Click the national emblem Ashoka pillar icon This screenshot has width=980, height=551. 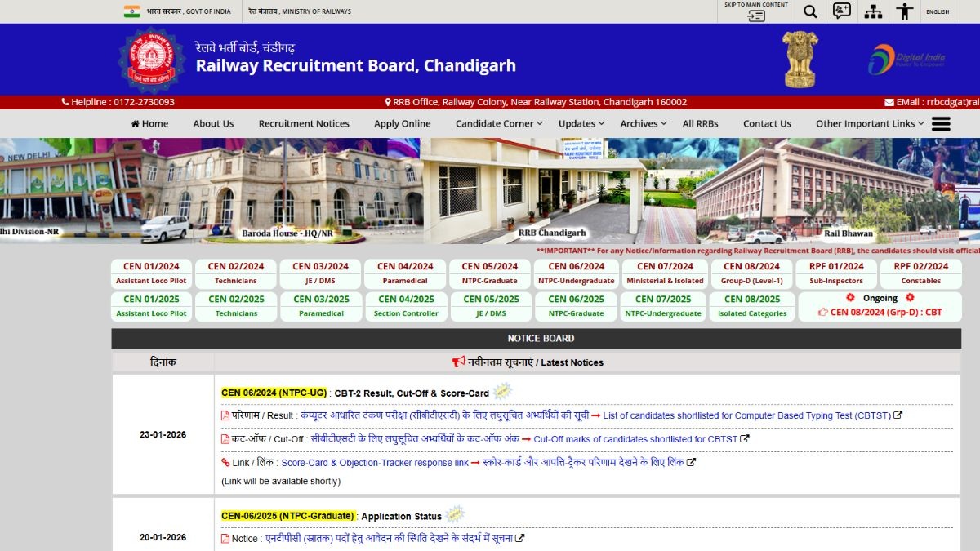click(799, 58)
